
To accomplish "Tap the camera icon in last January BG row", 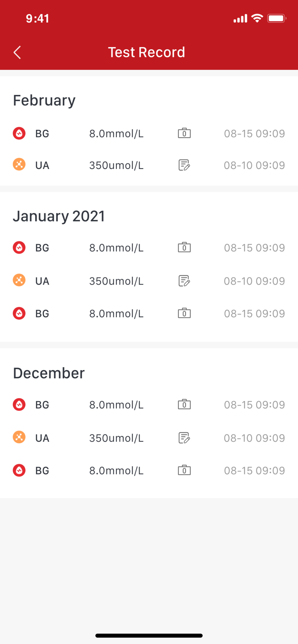I will pyautogui.click(x=184, y=313).
